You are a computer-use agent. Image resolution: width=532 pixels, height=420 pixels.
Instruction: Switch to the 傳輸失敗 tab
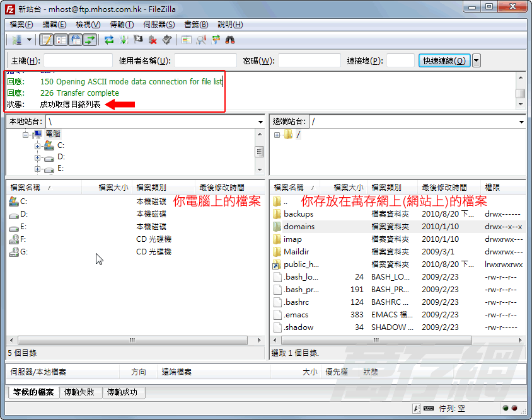pyautogui.click(x=79, y=392)
